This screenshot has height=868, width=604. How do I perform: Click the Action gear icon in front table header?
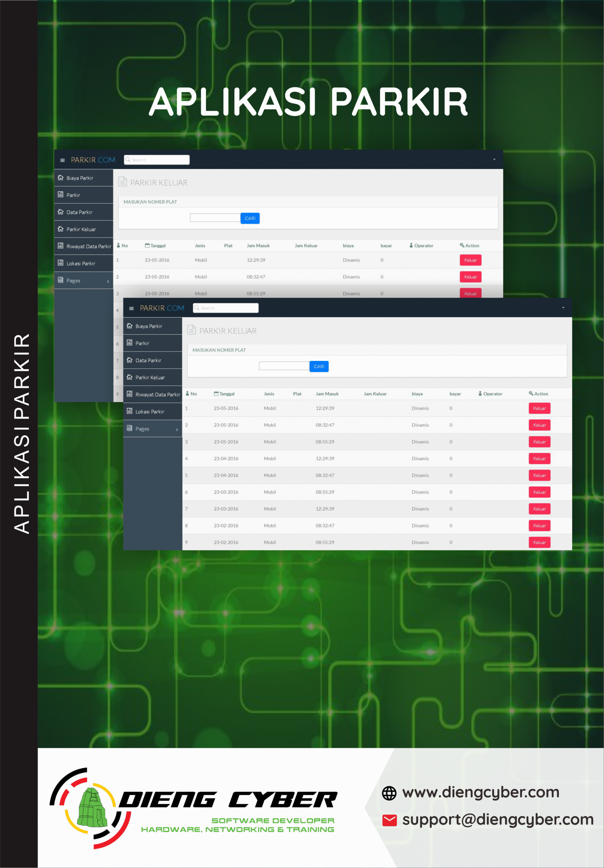click(x=531, y=394)
